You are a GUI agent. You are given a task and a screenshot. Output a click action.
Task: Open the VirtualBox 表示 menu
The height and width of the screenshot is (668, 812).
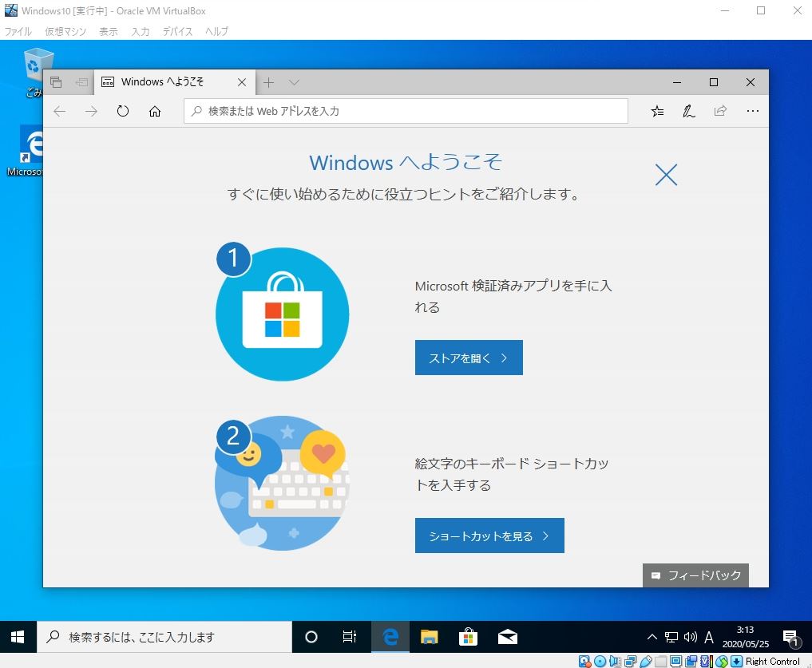pyautogui.click(x=109, y=32)
